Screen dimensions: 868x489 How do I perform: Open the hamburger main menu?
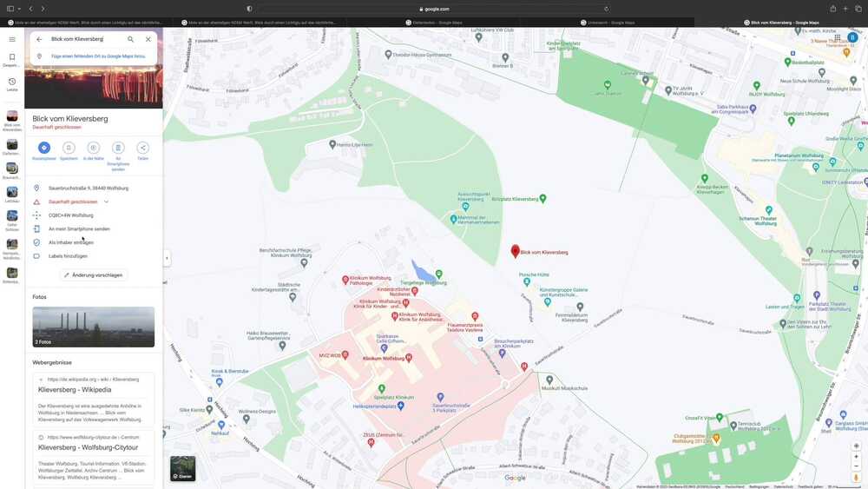coord(12,39)
